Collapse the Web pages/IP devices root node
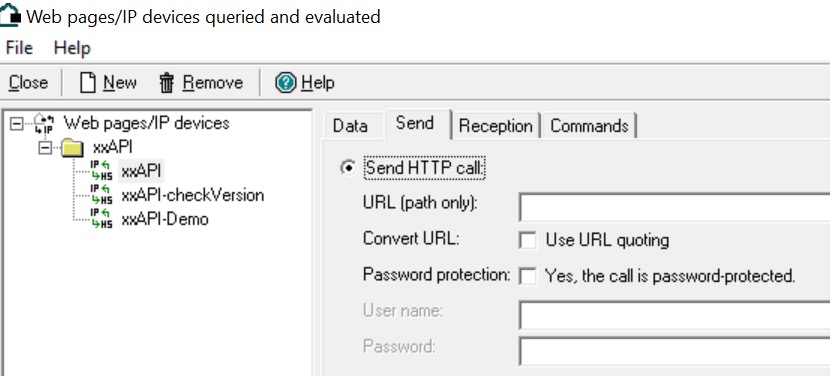This screenshot has height=376, width=830. pyautogui.click(x=17, y=123)
